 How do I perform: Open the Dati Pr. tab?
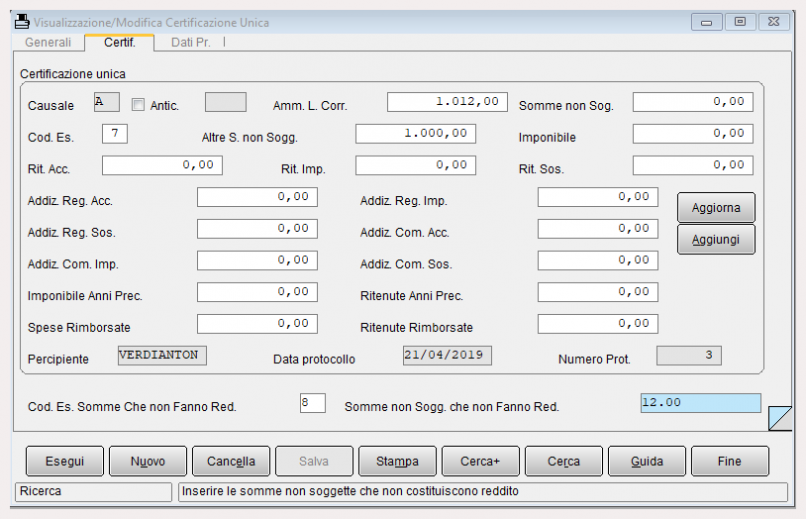190,42
